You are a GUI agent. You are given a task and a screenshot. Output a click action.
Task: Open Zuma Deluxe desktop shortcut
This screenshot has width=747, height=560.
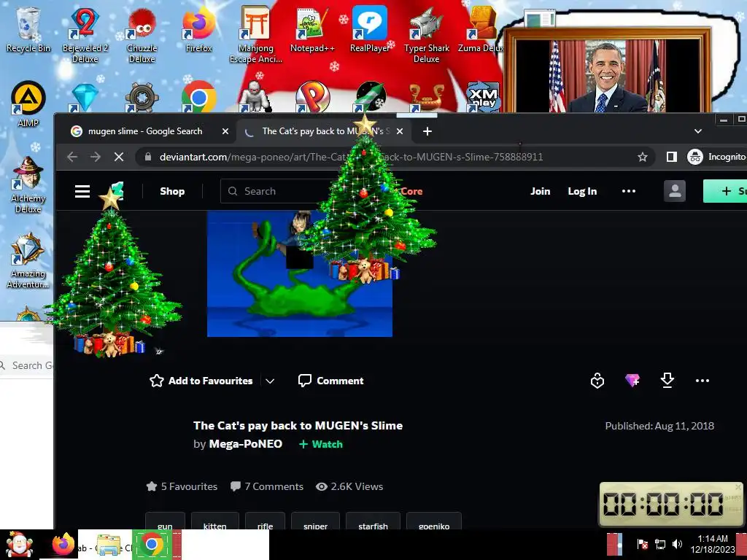click(x=481, y=29)
